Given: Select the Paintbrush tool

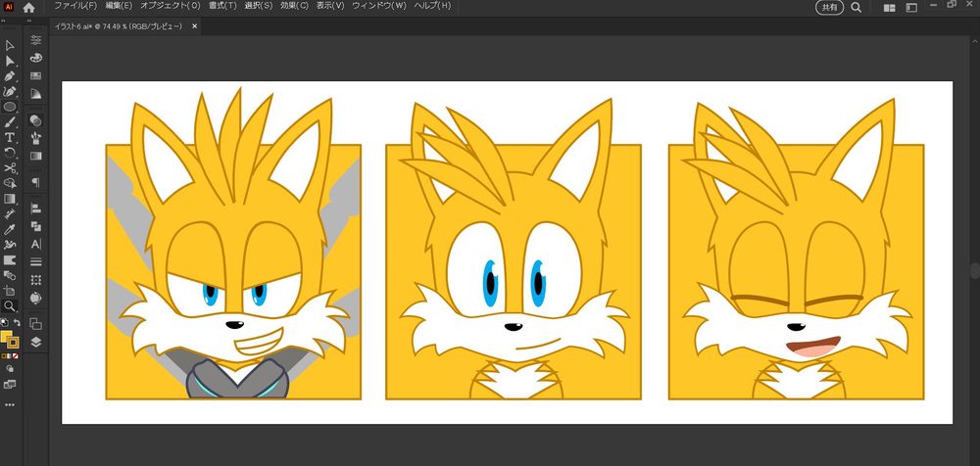Looking at the screenshot, I should (x=10, y=122).
